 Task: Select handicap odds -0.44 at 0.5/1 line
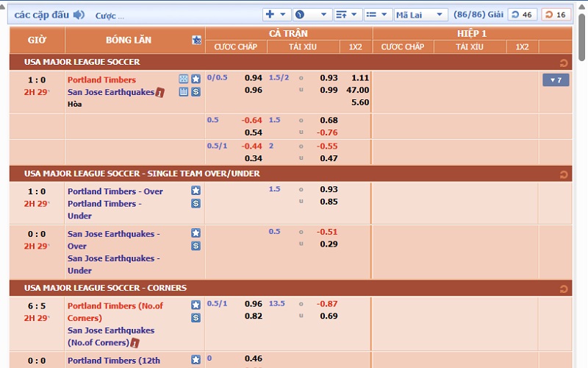(x=251, y=146)
